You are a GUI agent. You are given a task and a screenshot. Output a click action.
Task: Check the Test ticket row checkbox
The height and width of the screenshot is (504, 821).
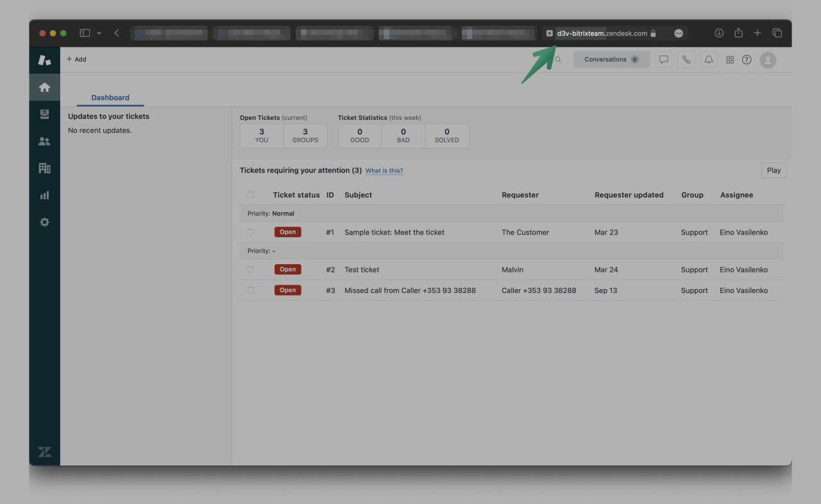click(x=250, y=269)
